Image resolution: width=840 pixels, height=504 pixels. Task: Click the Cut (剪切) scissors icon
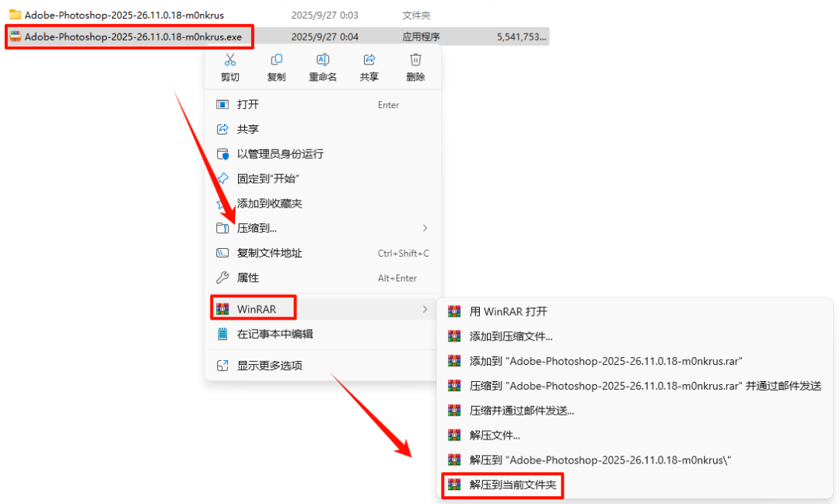(x=229, y=59)
